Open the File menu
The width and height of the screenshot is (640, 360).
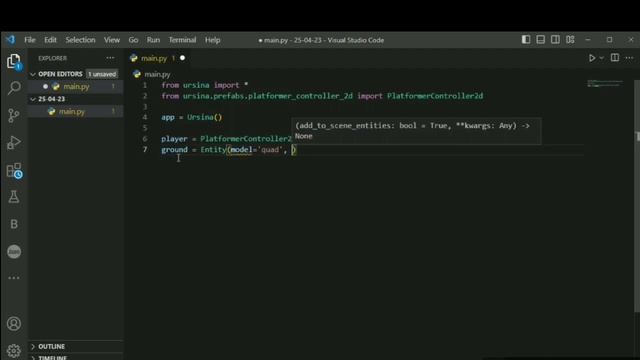tap(30, 40)
